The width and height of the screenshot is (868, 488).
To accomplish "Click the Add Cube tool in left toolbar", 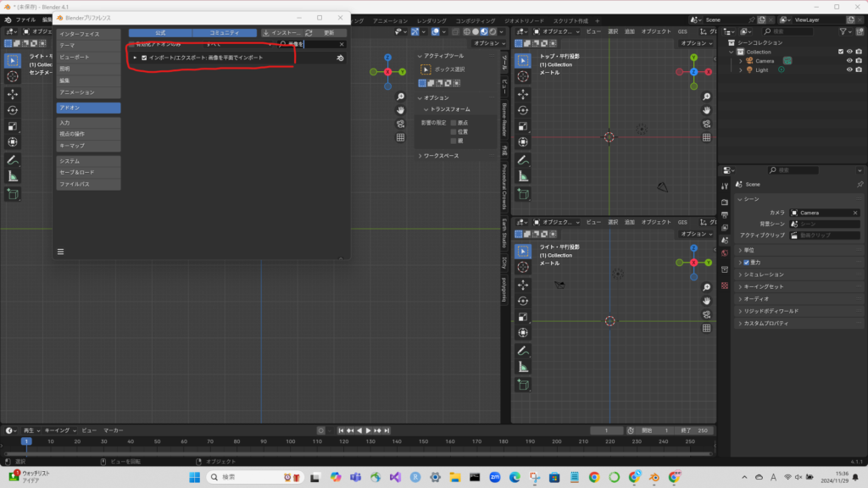I will click(13, 194).
